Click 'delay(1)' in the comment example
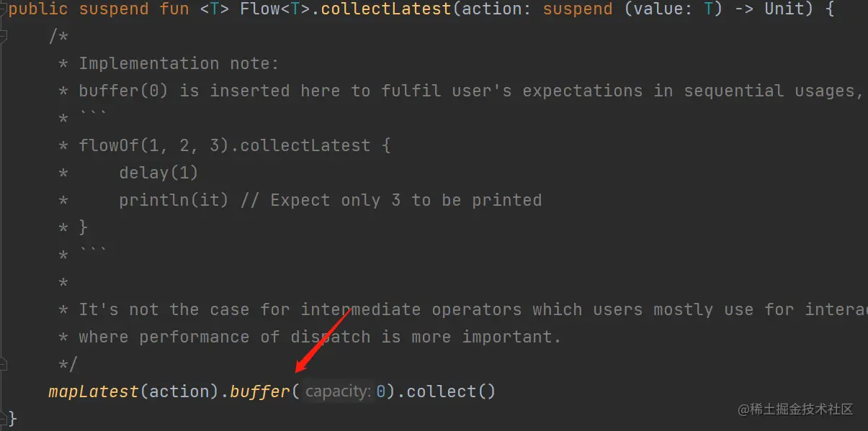Screen dimensions: 868x431 tap(158, 173)
